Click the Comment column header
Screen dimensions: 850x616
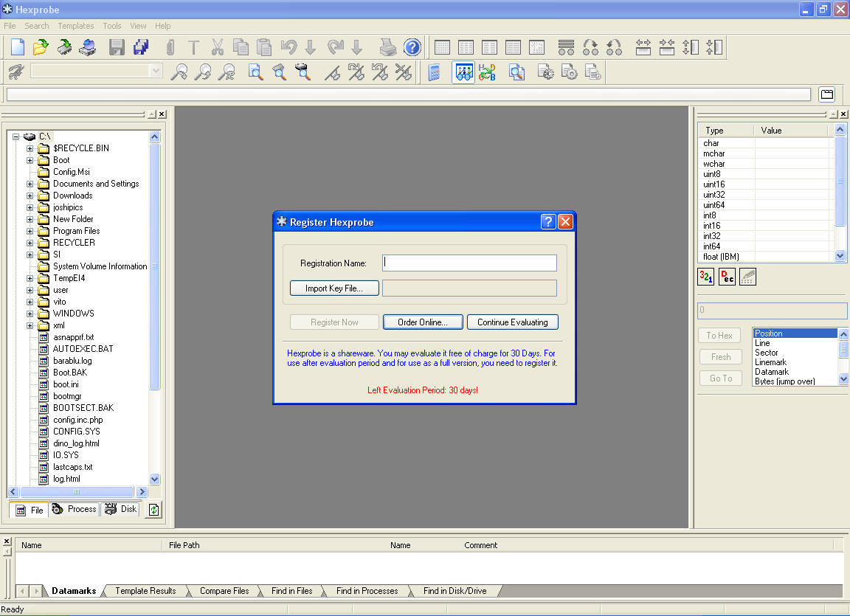[481, 546]
